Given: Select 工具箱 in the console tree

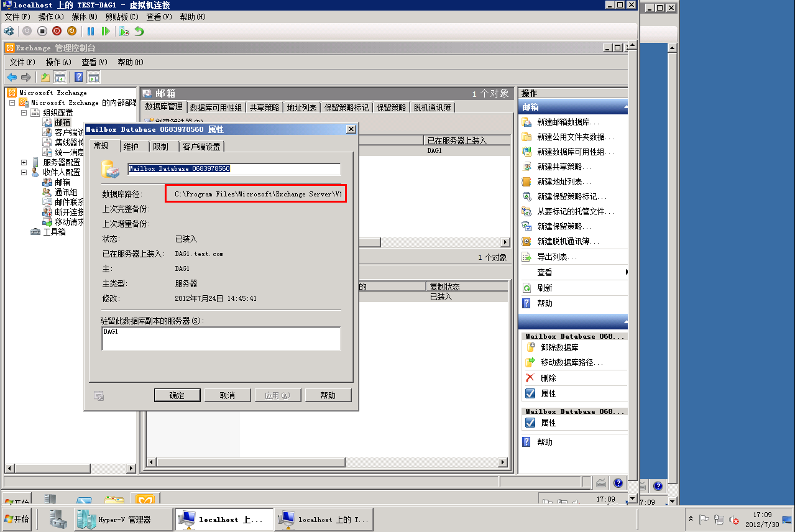Looking at the screenshot, I should (x=54, y=232).
